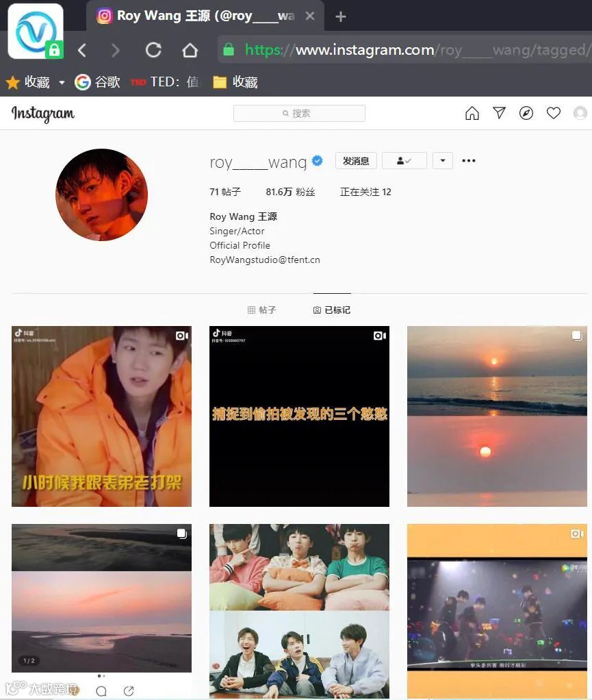Open the three boys collage post
The width and height of the screenshot is (592, 700).
point(299,611)
